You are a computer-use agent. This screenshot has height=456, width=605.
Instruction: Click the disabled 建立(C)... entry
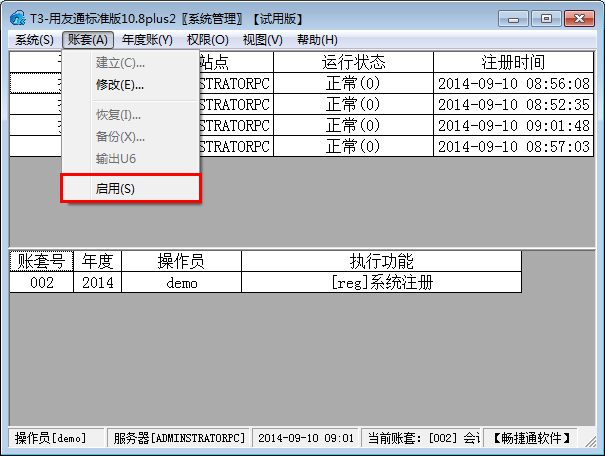coord(131,62)
